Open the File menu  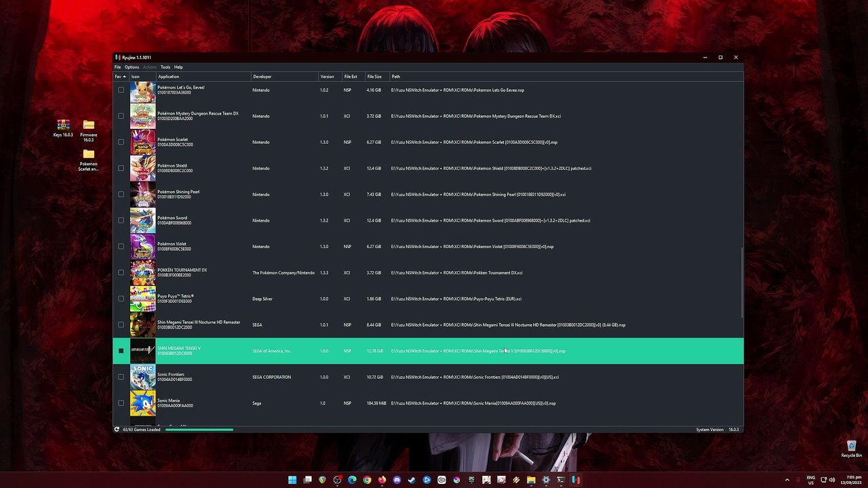[x=117, y=67]
